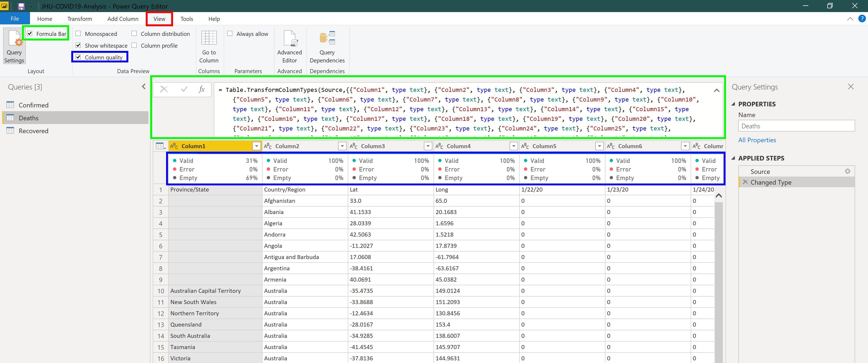The height and width of the screenshot is (363, 868).
Task: Click the All Properties link
Action: click(x=757, y=140)
